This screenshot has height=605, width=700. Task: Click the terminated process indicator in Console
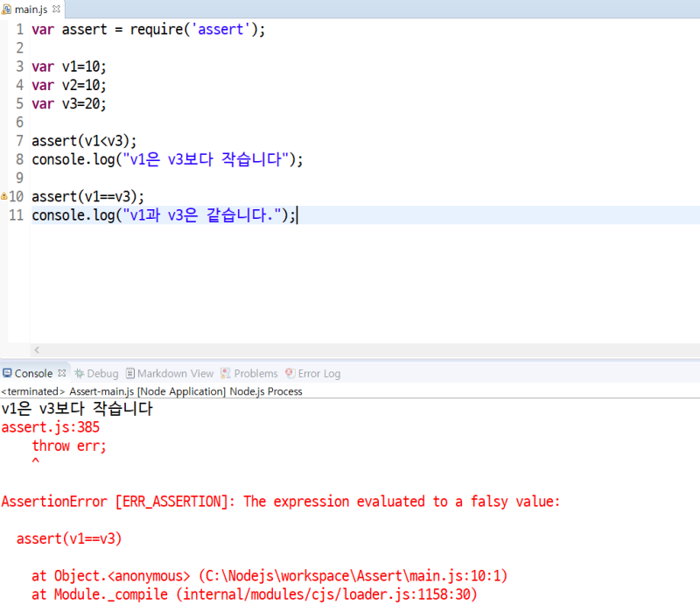point(31,390)
